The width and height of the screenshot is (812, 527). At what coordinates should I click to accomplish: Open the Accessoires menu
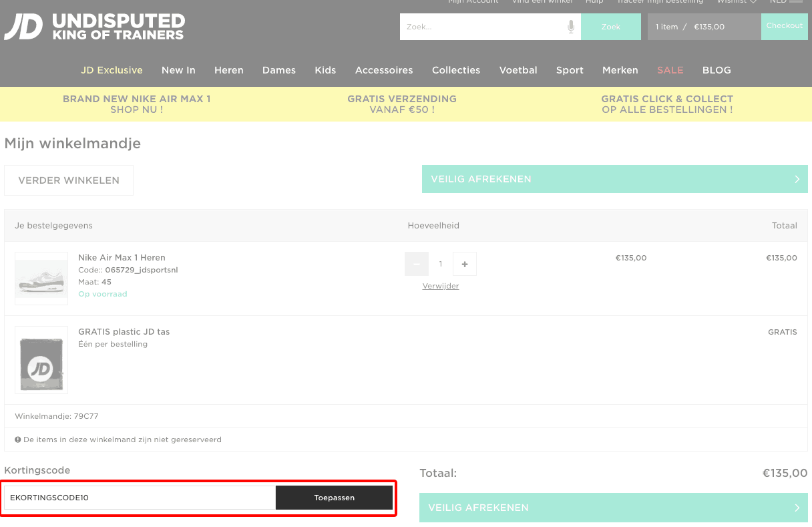(384, 70)
